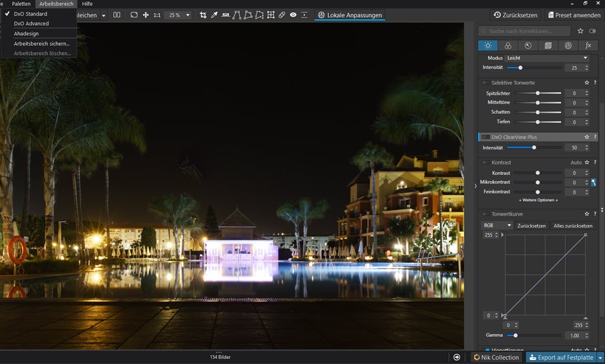
Task: Select the miniature effect tool icon
Action: pyautogui.click(x=305, y=15)
